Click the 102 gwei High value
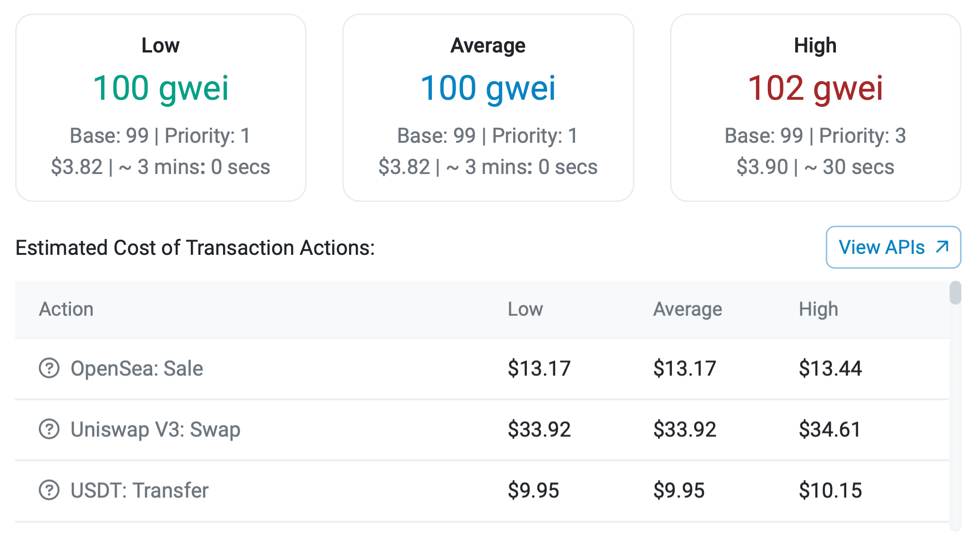The image size is (980, 539). pos(815,88)
